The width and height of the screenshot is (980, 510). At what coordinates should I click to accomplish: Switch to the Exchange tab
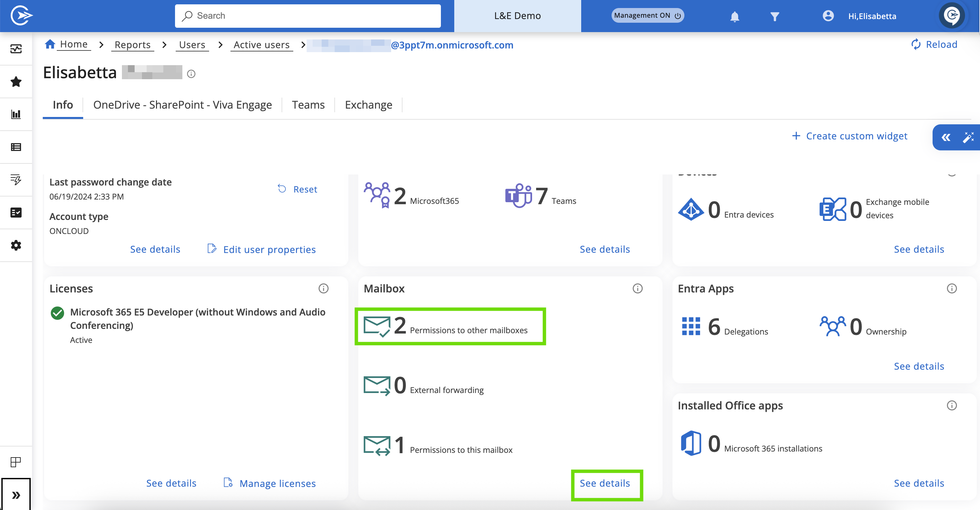368,105
